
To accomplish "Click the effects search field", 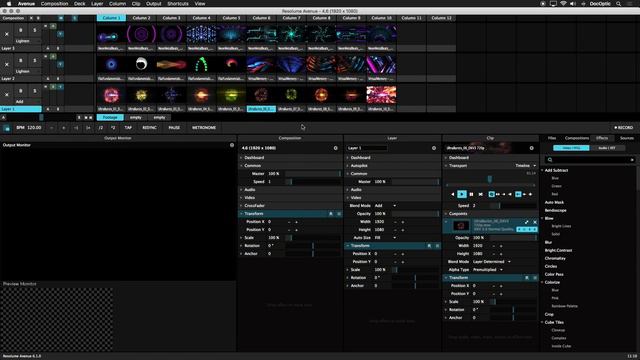I will tap(590, 160).
